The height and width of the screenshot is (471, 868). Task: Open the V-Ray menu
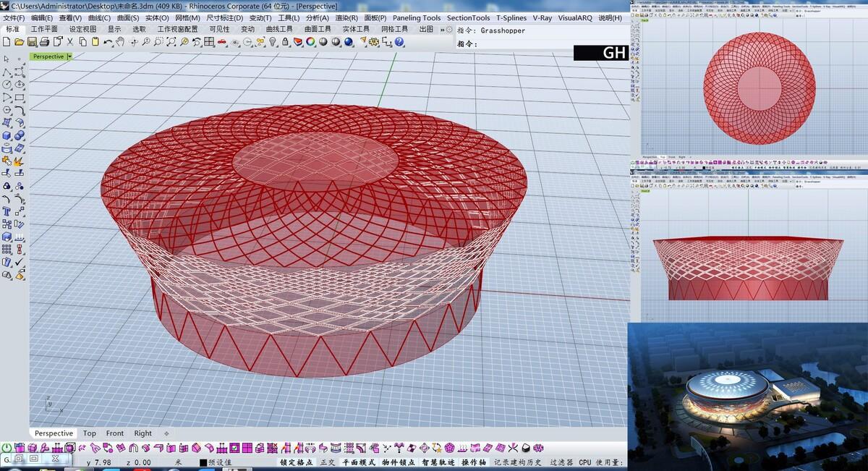pyautogui.click(x=542, y=18)
